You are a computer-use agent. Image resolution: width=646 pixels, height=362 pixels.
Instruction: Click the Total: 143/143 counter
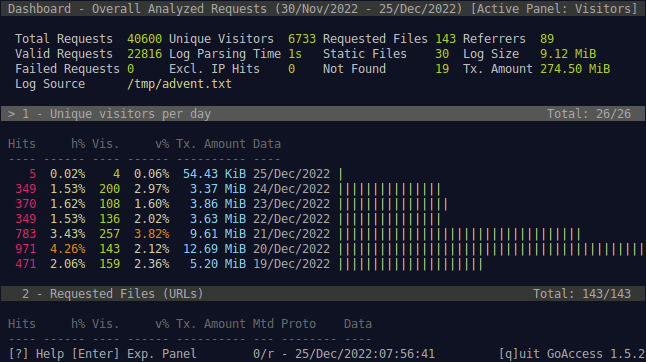tap(582, 294)
